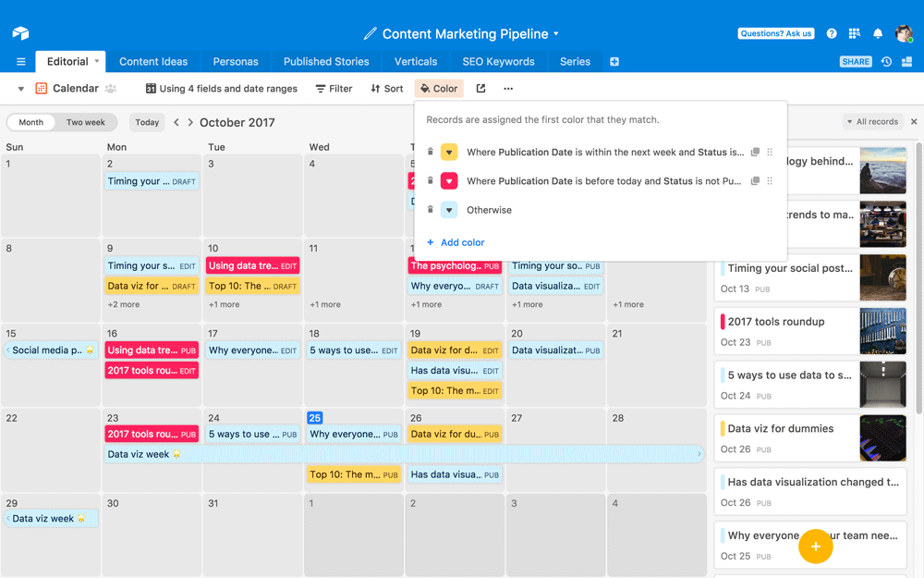Open the Filter menu
This screenshot has height=578, width=924.
tap(334, 89)
